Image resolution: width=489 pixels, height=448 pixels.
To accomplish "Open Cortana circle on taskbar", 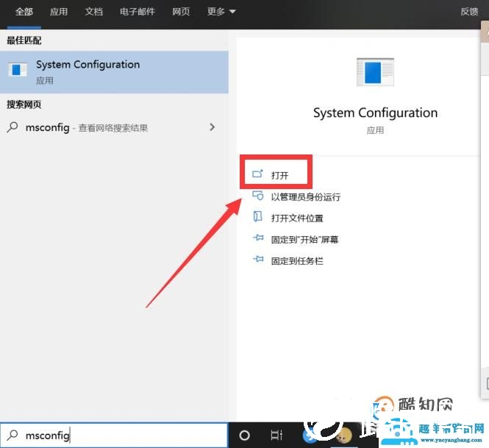I will click(x=244, y=435).
